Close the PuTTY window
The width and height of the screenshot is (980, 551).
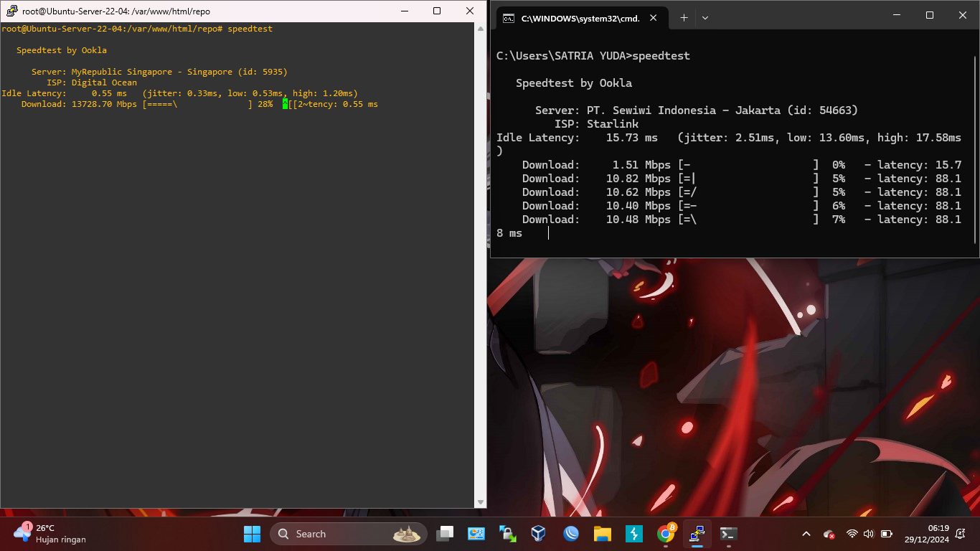470,11
